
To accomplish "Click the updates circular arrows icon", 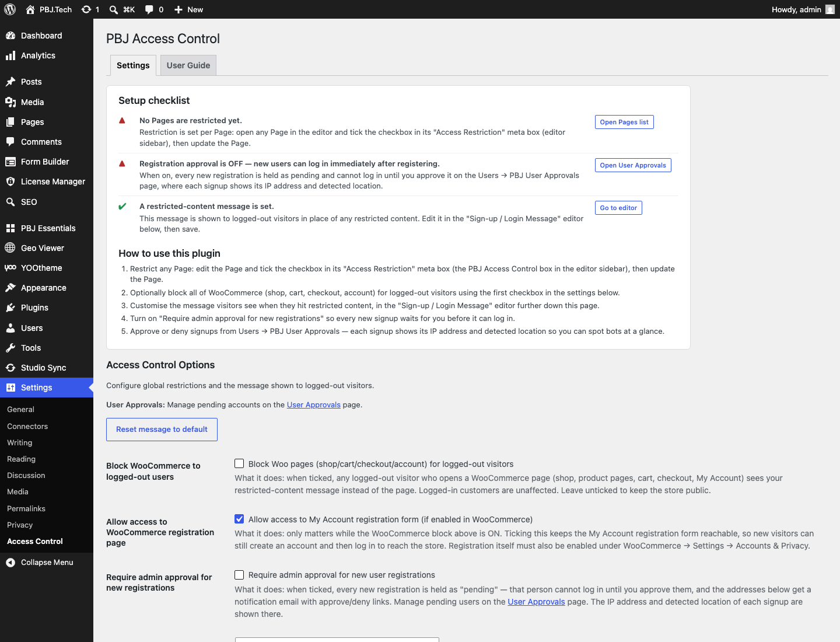I will click(x=86, y=9).
